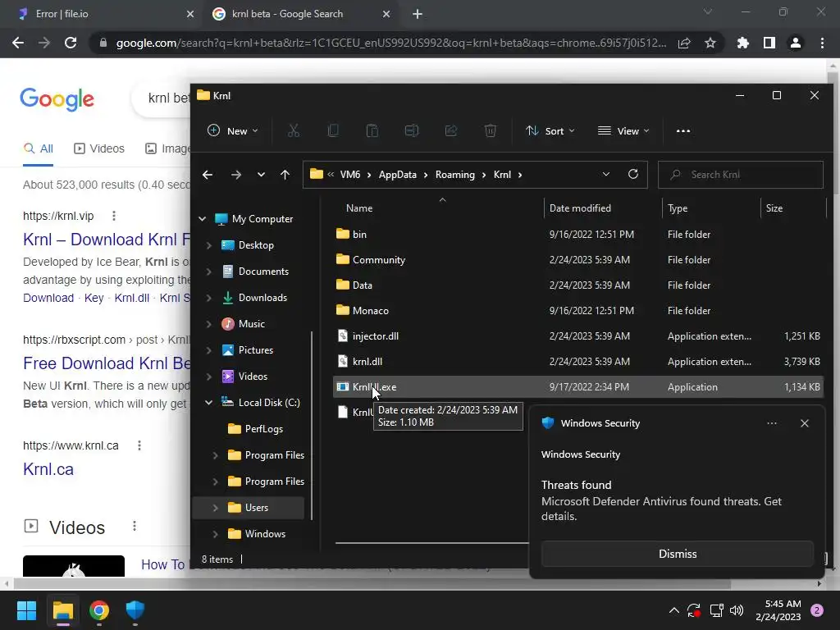Select the All tab in Google results

coord(38,148)
